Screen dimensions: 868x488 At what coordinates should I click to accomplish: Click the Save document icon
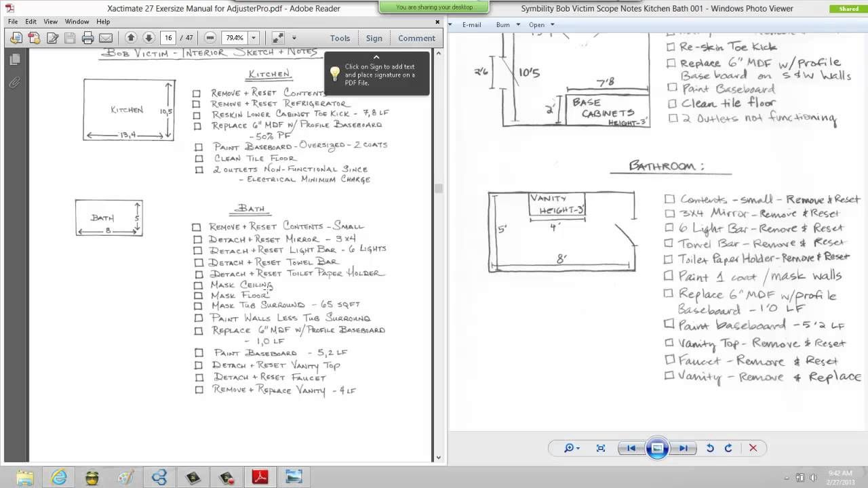[70, 37]
